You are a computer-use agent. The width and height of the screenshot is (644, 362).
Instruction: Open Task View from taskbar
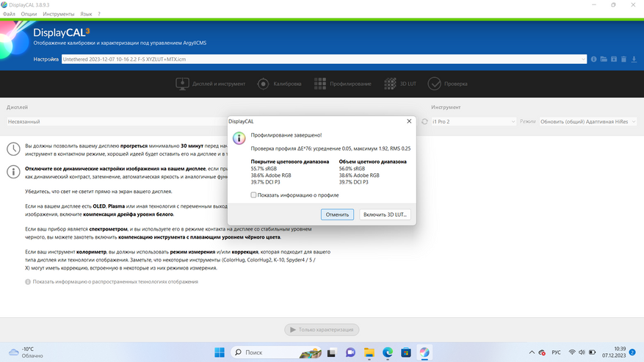pyautogui.click(x=331, y=352)
